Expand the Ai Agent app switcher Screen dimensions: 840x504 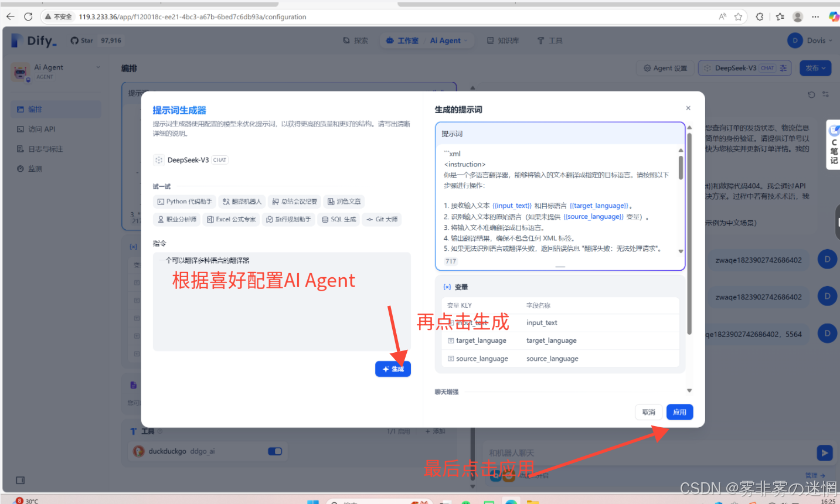pyautogui.click(x=56, y=71)
